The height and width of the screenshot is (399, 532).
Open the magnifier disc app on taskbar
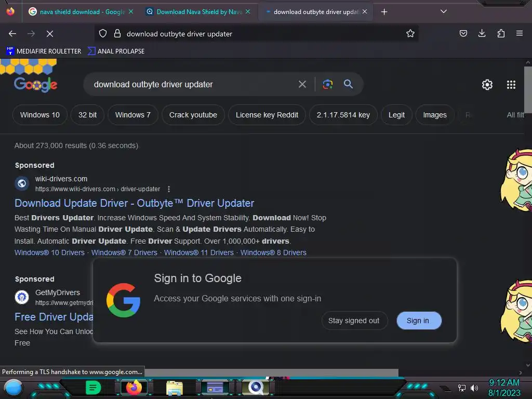tap(256, 387)
